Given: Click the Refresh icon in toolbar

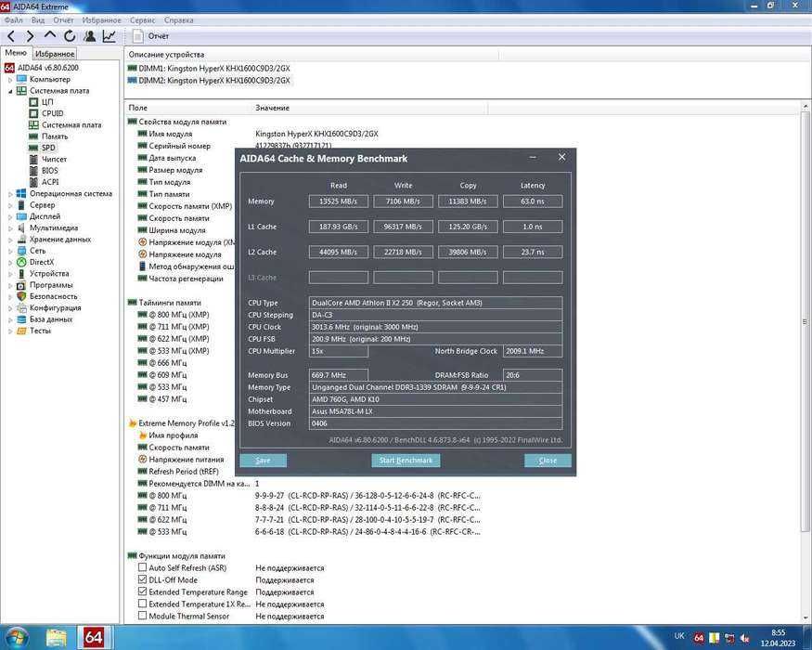Looking at the screenshot, I should tap(70, 36).
